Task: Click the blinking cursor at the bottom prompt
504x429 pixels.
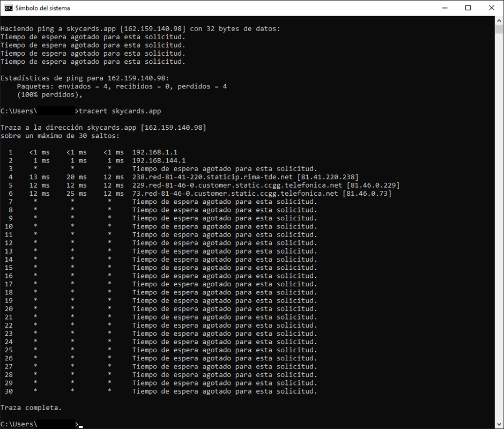Action: (81, 425)
